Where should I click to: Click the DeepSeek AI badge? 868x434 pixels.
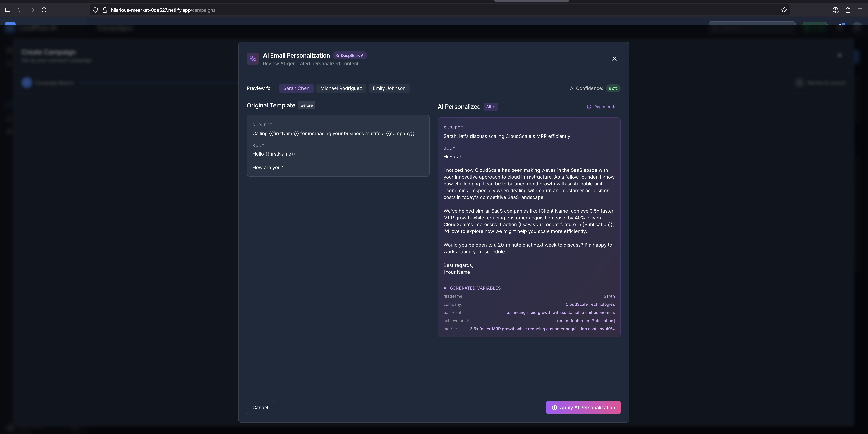tap(350, 55)
